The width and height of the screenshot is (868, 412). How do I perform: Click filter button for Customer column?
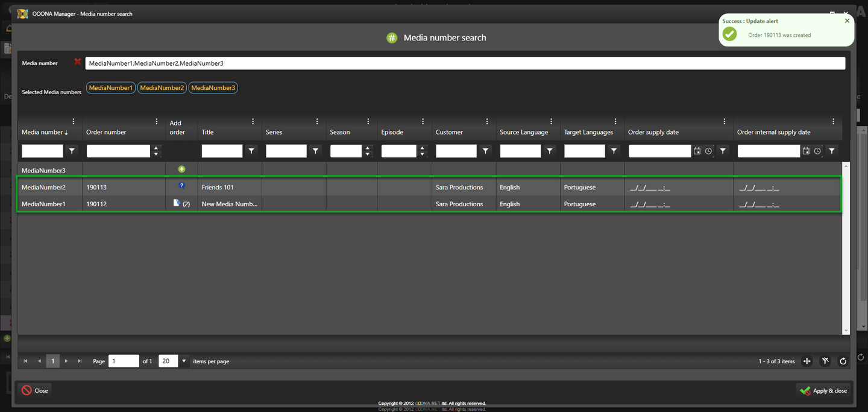[485, 151]
